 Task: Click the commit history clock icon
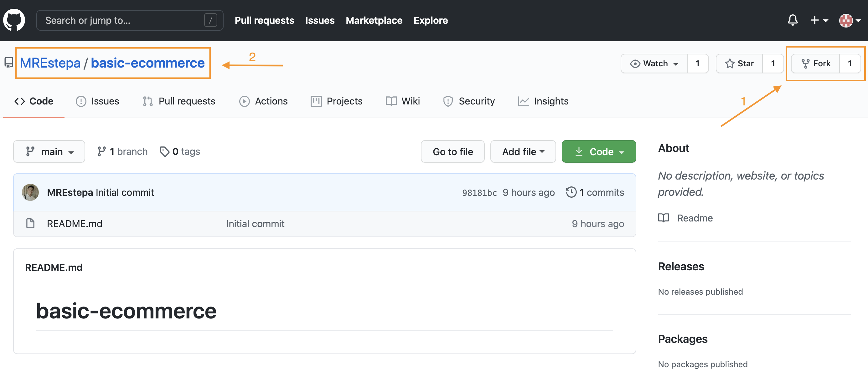tap(571, 192)
